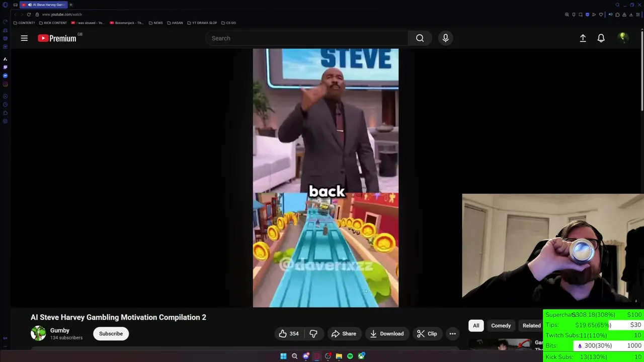Open the browser profile icon
The height and width of the screenshot is (362, 644).
[x=624, y=15]
